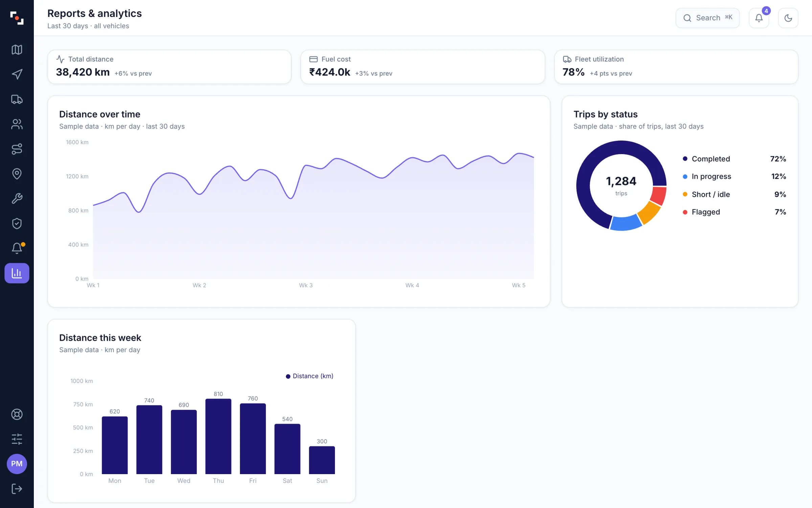Open the routes icon in sidebar
Viewport: 812px width, 508px height.
coord(17,149)
